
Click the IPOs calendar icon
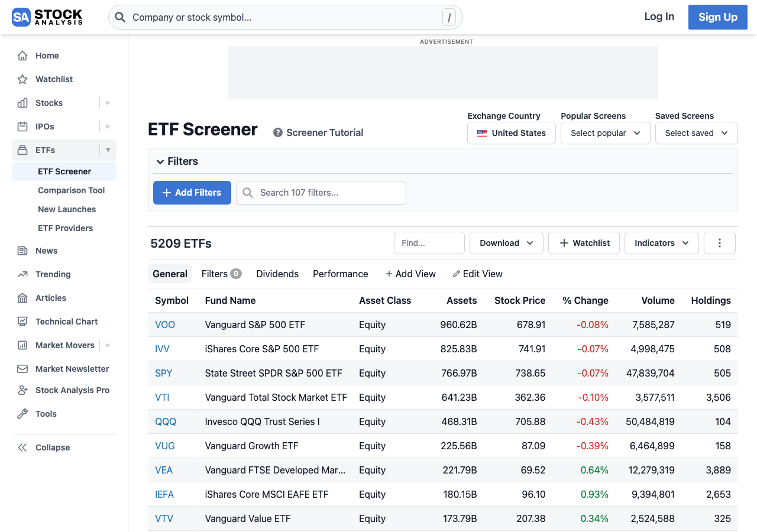click(x=22, y=126)
